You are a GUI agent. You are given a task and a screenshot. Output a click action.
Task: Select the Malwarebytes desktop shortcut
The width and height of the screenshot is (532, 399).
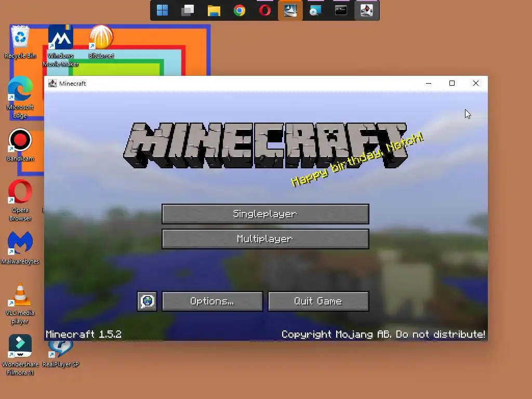tap(20, 248)
